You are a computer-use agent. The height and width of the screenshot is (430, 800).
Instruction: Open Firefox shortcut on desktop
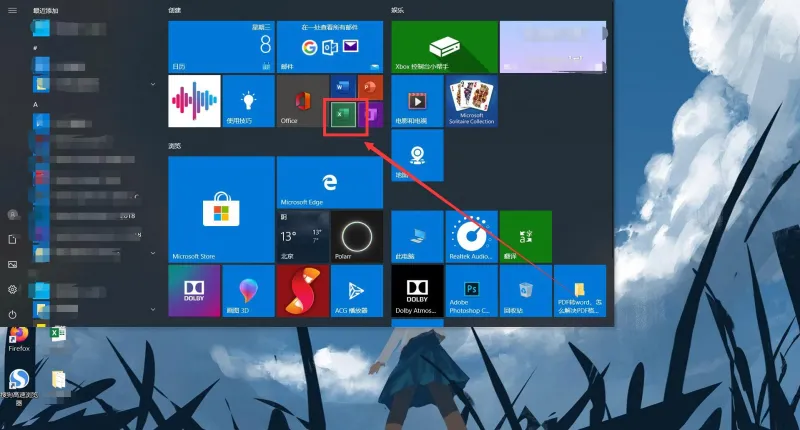[x=19, y=339]
